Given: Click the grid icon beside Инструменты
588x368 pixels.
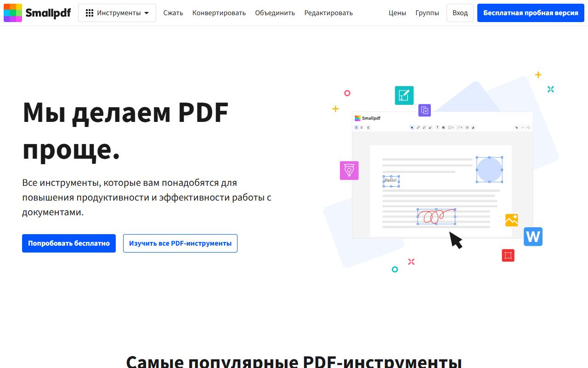Looking at the screenshot, I should coord(90,13).
